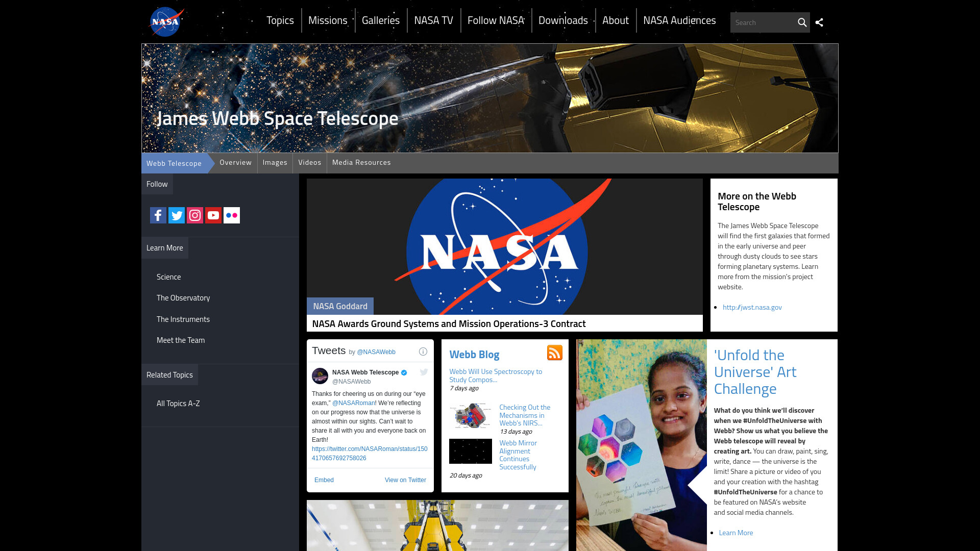Click into the Search input field

pos(763,22)
